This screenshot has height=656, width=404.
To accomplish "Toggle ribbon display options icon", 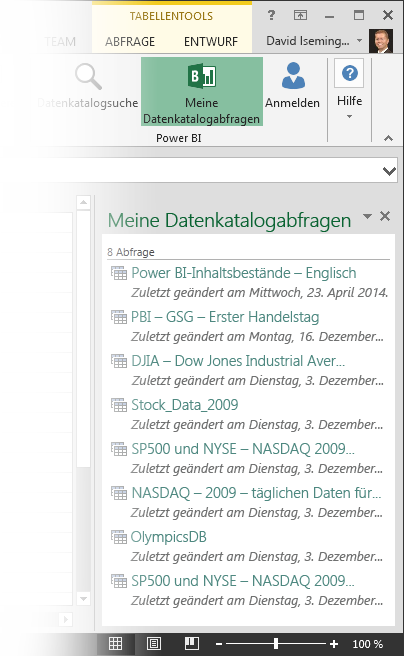I will [x=300, y=15].
